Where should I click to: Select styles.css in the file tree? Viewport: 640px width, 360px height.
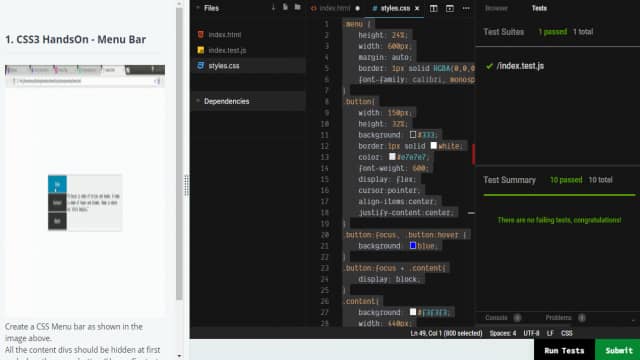click(224, 66)
